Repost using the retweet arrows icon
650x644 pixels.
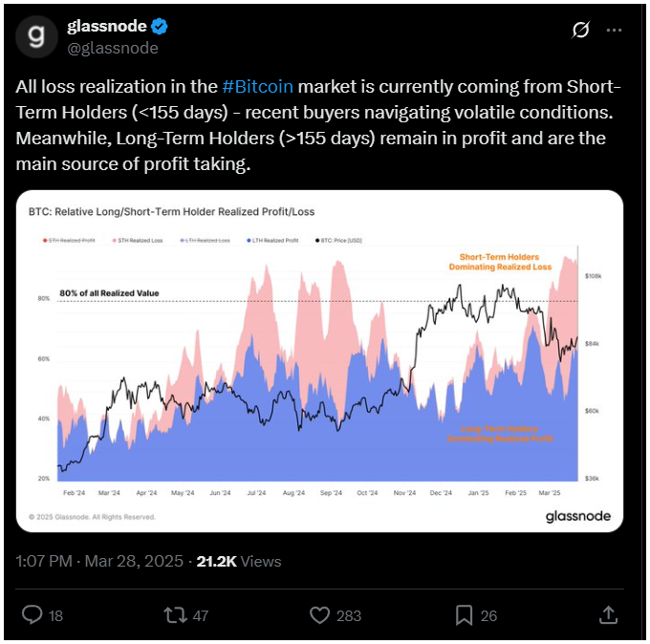tap(175, 615)
